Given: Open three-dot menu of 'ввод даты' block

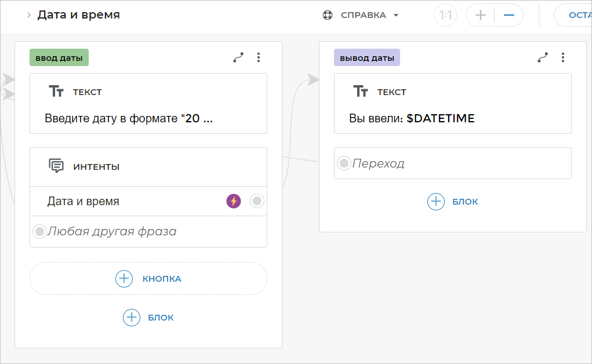Looking at the screenshot, I should pyautogui.click(x=259, y=57).
